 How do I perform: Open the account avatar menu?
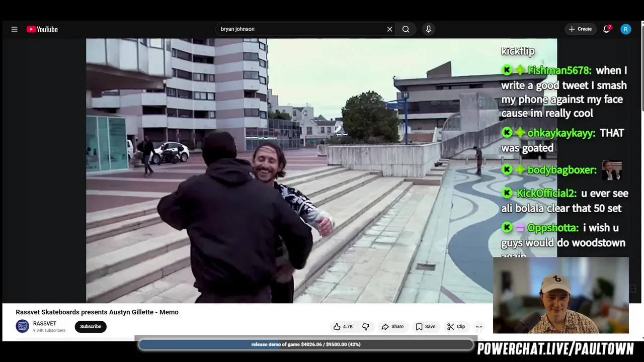point(625,29)
